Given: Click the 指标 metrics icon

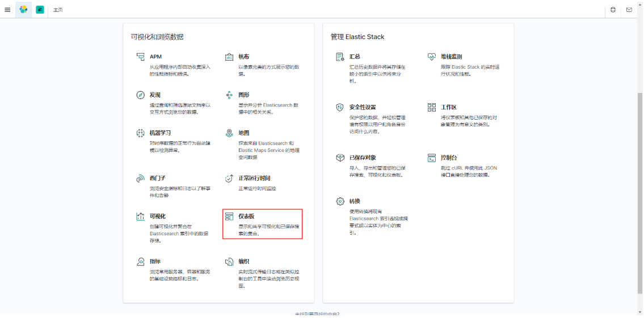Looking at the screenshot, I should click(141, 261).
